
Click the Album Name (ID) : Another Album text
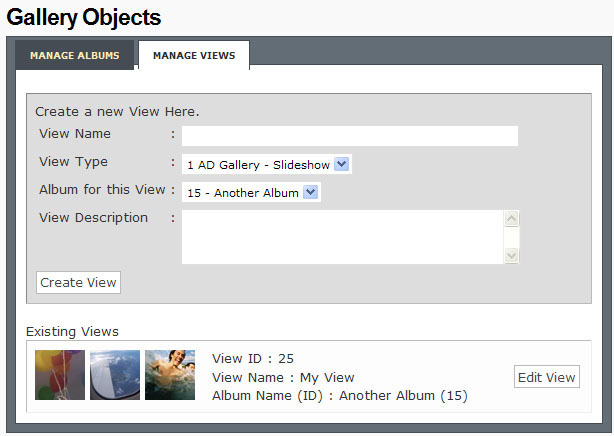[340, 396]
